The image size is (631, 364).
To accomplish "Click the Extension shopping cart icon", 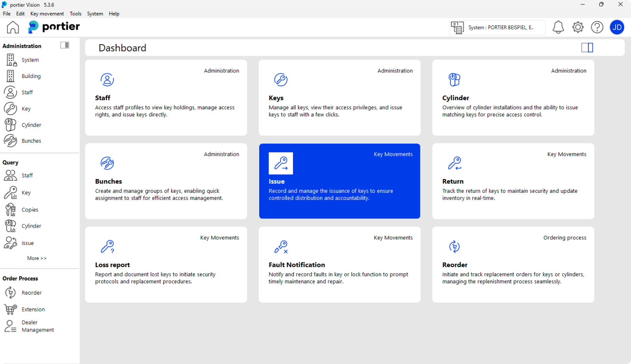I will pyautogui.click(x=11, y=309).
